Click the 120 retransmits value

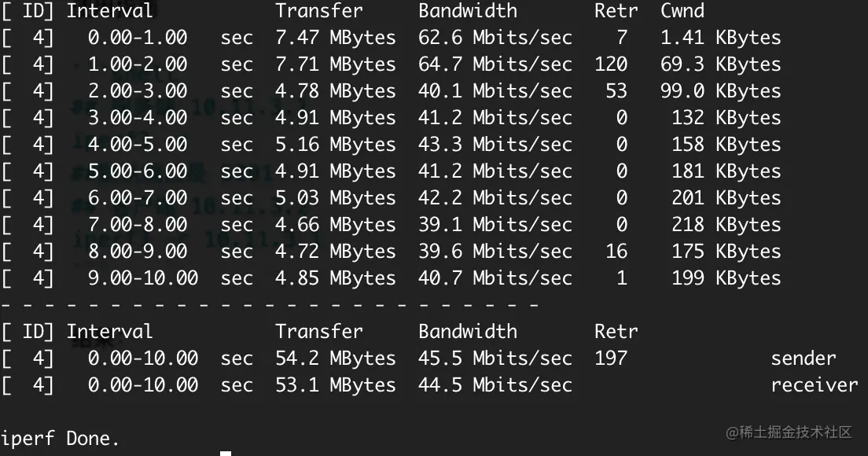point(611,64)
